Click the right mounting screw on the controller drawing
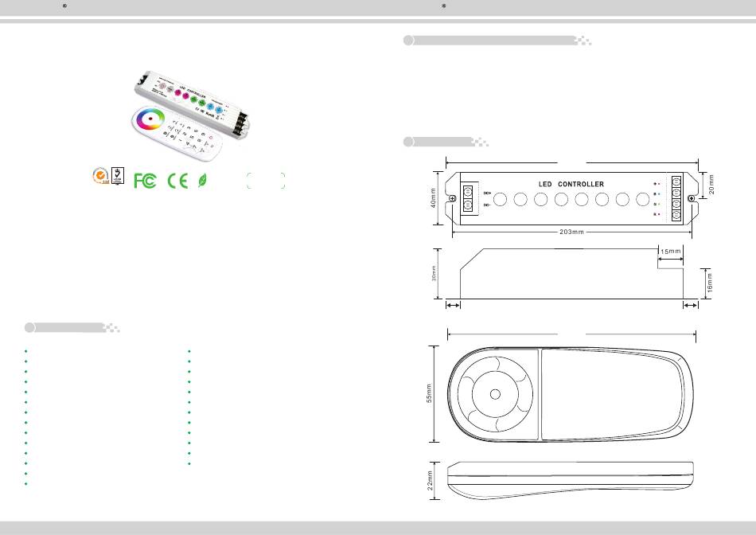This screenshot has width=756, height=535. coord(692,198)
